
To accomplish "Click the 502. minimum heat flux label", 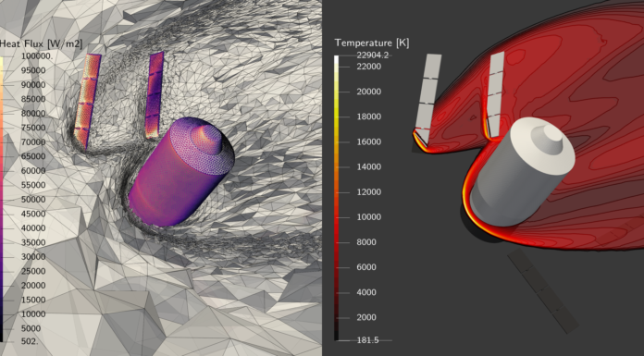I will pos(30,341).
